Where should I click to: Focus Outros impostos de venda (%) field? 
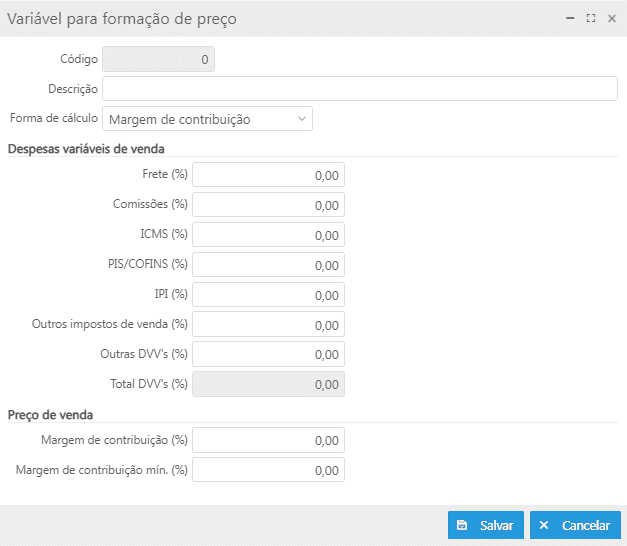tap(268, 324)
